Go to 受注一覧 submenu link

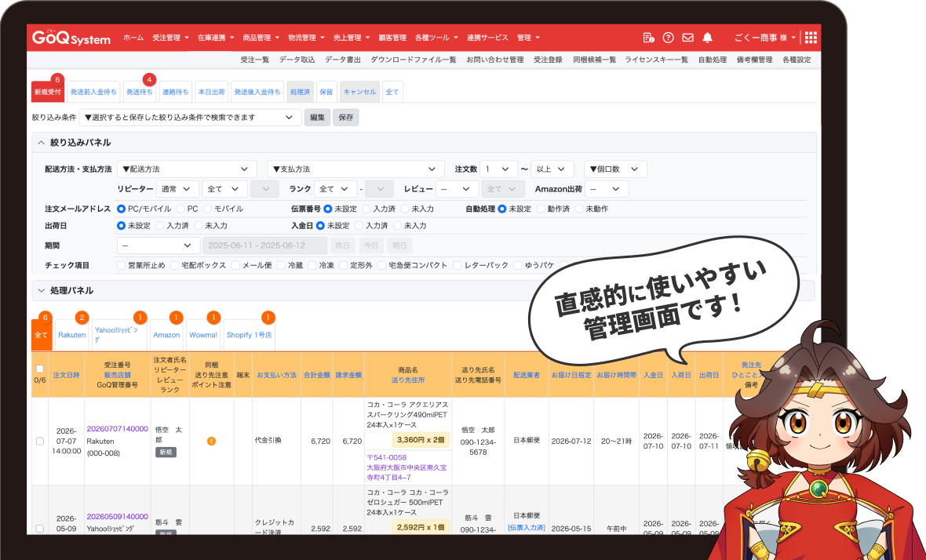pyautogui.click(x=254, y=60)
